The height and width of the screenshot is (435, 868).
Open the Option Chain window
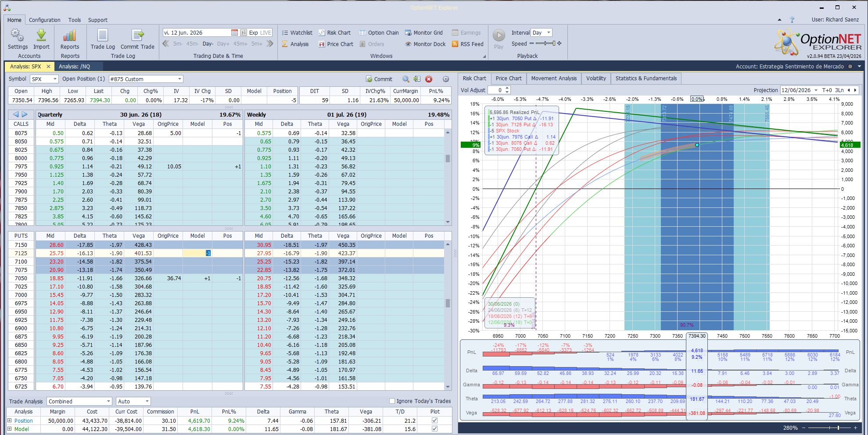tap(379, 32)
